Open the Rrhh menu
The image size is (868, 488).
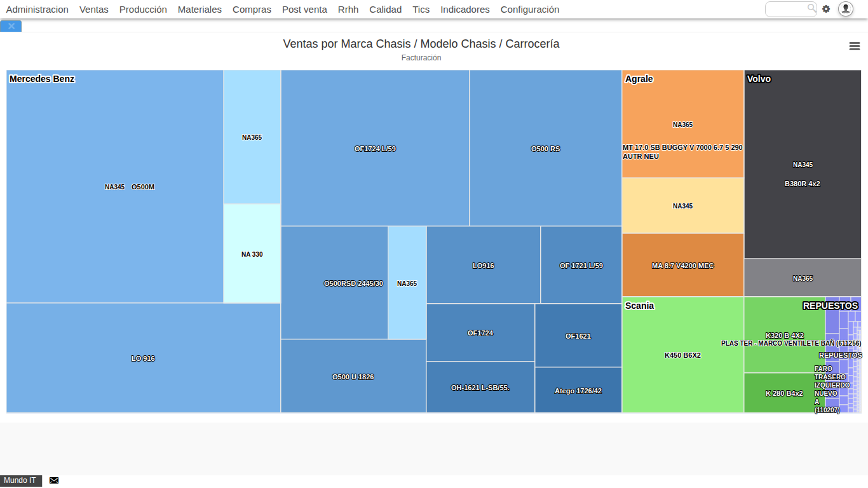coord(348,10)
